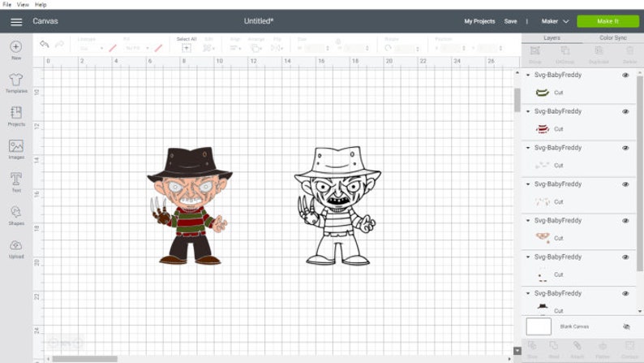Open the Fill dropdown
The height and width of the screenshot is (363, 644).
(137, 48)
